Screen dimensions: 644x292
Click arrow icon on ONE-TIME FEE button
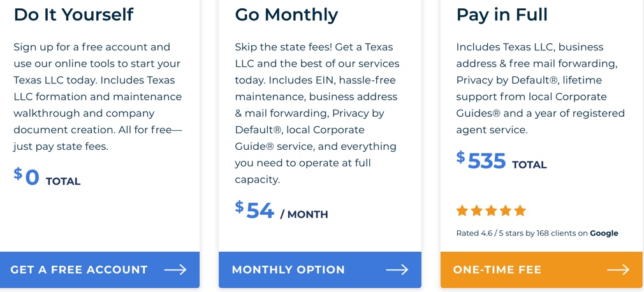tap(618, 270)
